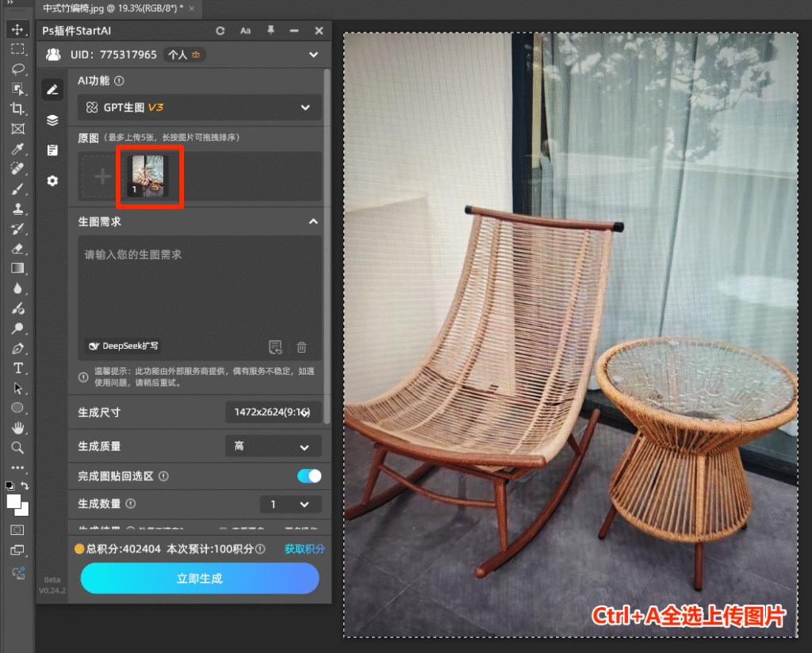Click the 个人 account badge

pyautogui.click(x=184, y=55)
